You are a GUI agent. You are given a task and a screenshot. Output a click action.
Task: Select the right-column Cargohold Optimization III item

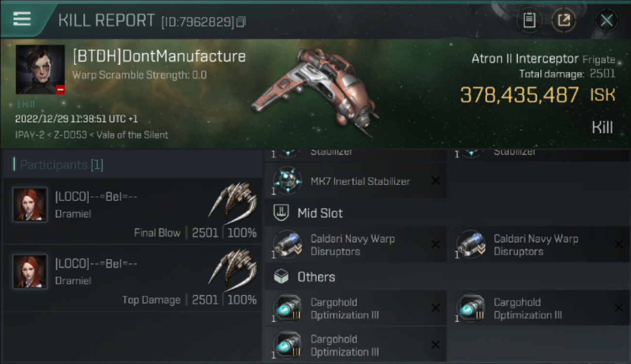(528, 309)
